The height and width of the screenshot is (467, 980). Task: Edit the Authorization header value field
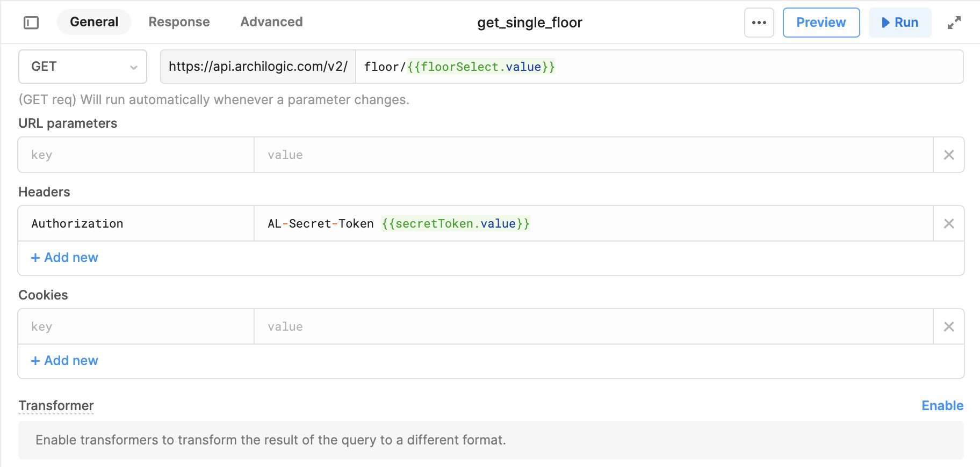(594, 223)
